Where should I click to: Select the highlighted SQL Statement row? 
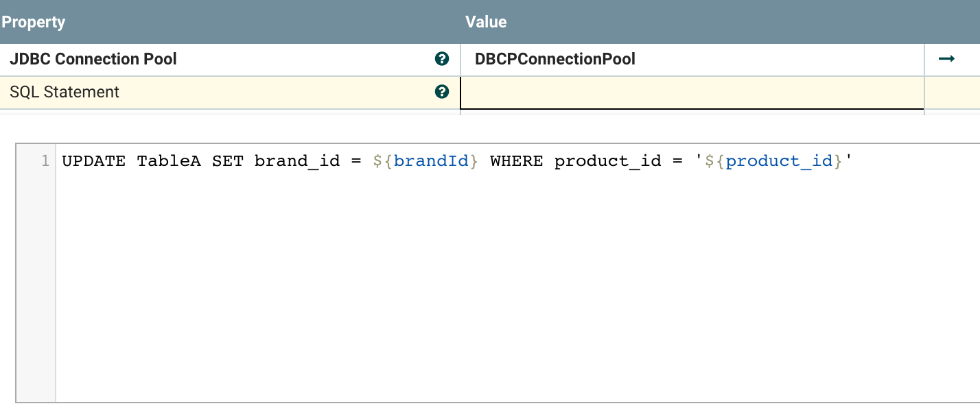[x=206, y=91]
